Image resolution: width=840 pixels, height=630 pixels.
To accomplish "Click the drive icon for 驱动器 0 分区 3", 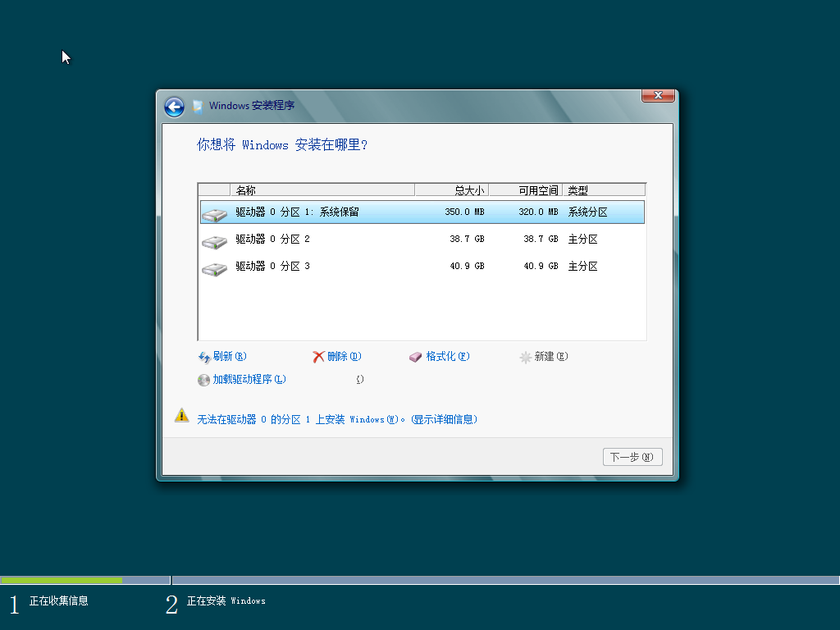I will 214,268.
